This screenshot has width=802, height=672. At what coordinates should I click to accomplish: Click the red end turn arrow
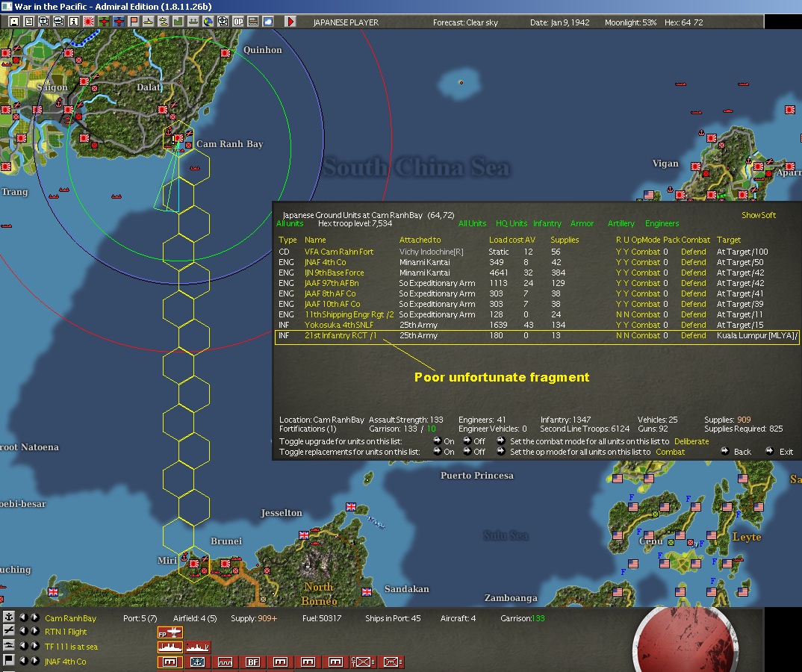pyautogui.click(x=290, y=22)
